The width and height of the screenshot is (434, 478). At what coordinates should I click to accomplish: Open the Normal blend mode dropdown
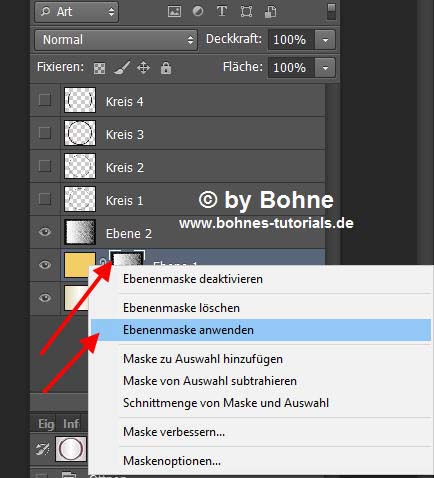pyautogui.click(x=116, y=40)
